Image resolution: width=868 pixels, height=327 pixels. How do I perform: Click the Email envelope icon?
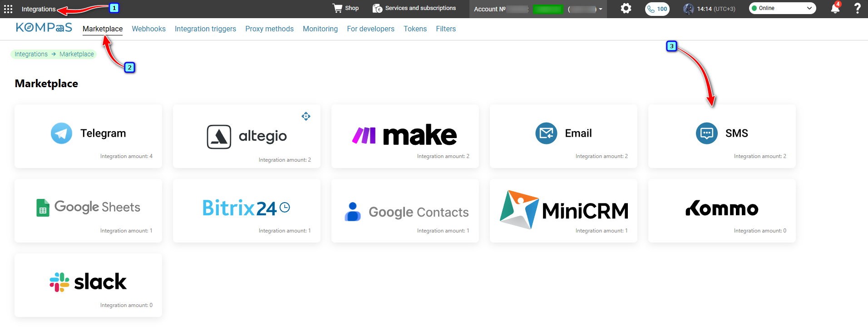tap(546, 133)
